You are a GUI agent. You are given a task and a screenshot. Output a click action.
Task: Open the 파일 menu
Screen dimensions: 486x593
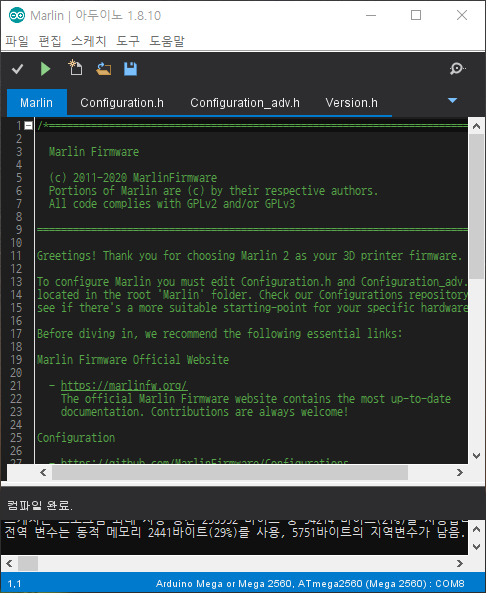(17, 41)
